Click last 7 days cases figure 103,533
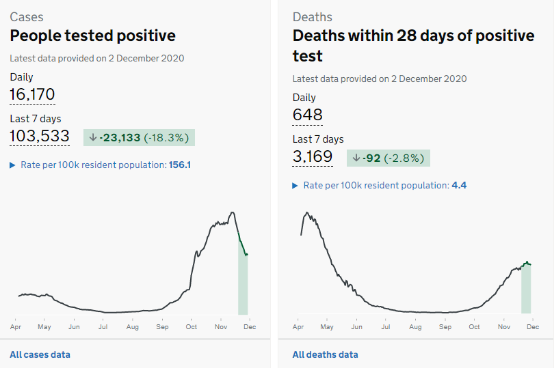 40,136
